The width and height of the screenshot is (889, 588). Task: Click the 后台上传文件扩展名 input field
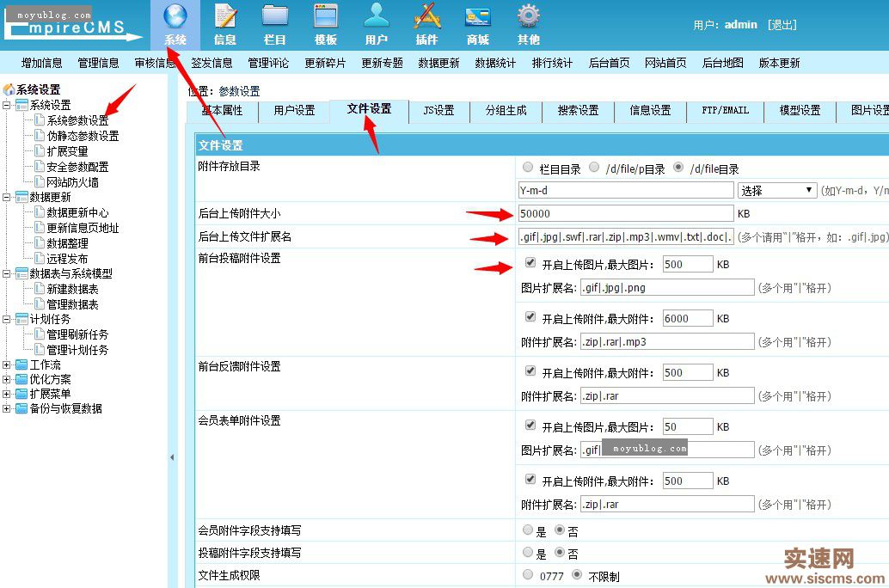tap(626, 236)
